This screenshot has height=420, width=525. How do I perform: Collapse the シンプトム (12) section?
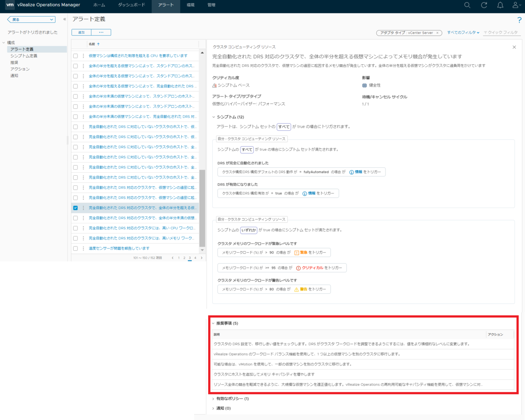[x=213, y=117]
